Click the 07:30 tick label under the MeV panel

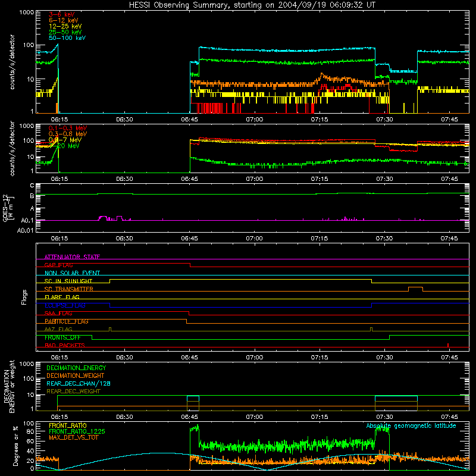pos(384,179)
